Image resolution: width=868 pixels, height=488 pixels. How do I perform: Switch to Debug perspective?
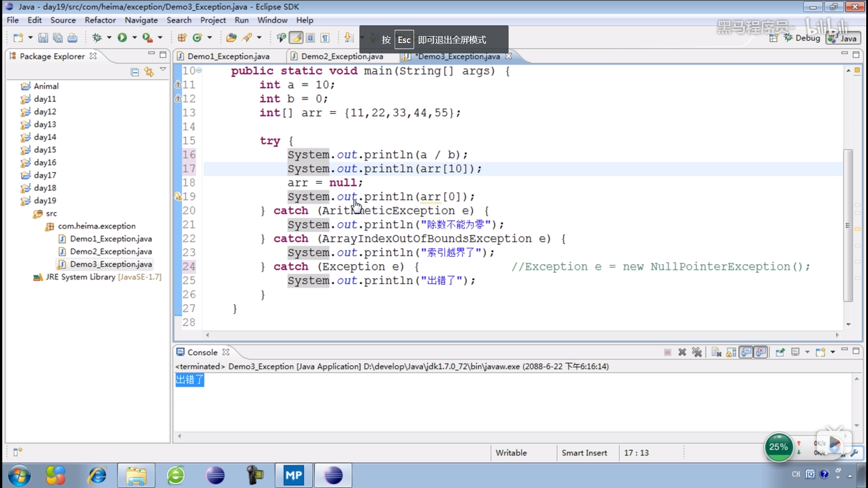pos(802,38)
